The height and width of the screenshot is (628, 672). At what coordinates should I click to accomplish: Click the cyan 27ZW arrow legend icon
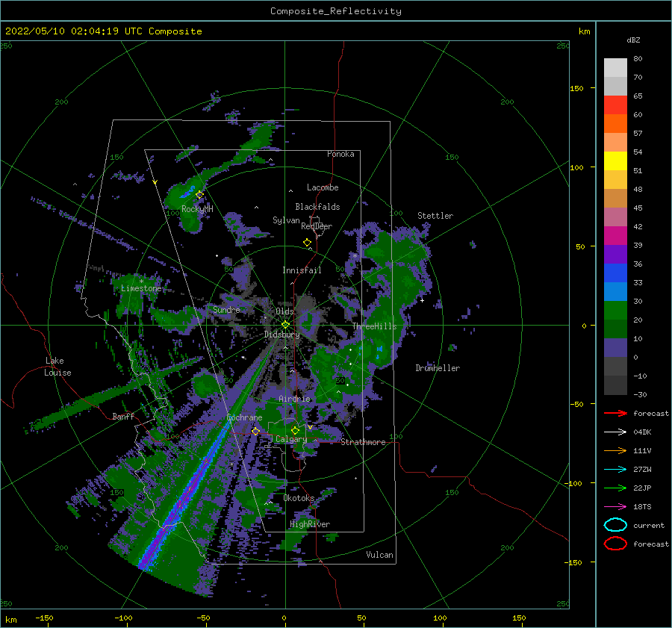click(615, 470)
